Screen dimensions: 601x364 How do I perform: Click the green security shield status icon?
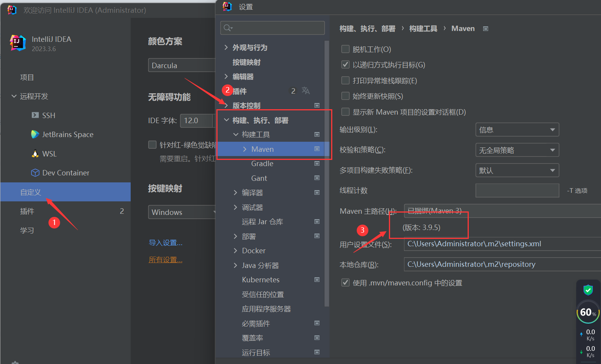588,290
